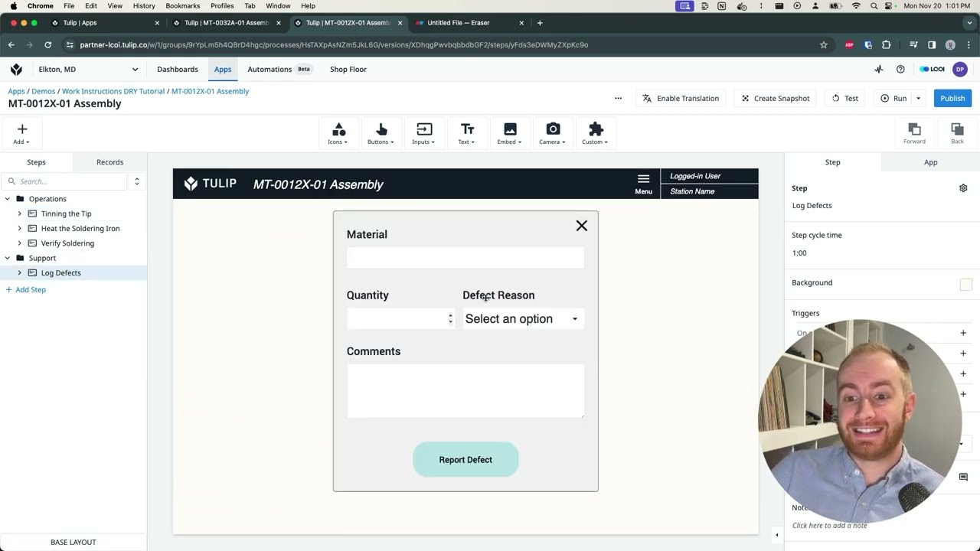Open the help question mark icon
Viewport: 980px width, 551px height.
coord(900,69)
